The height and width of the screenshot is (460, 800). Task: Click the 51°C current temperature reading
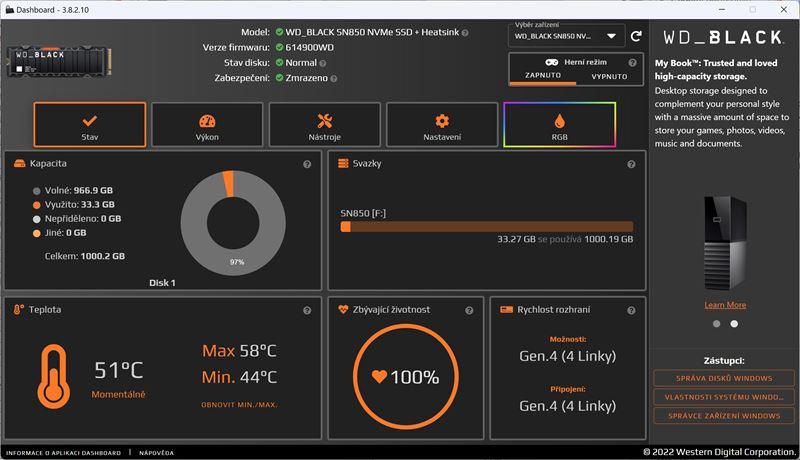click(x=118, y=370)
